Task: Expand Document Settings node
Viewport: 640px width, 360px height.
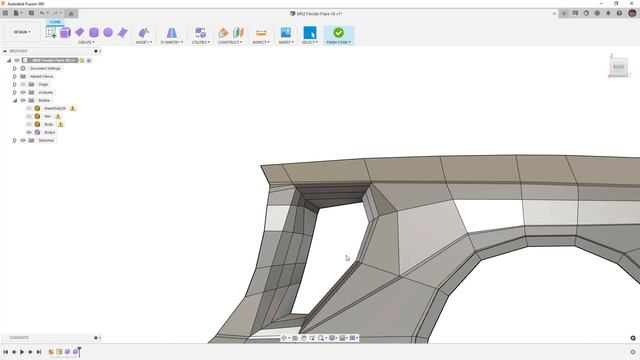Action: [x=15, y=68]
